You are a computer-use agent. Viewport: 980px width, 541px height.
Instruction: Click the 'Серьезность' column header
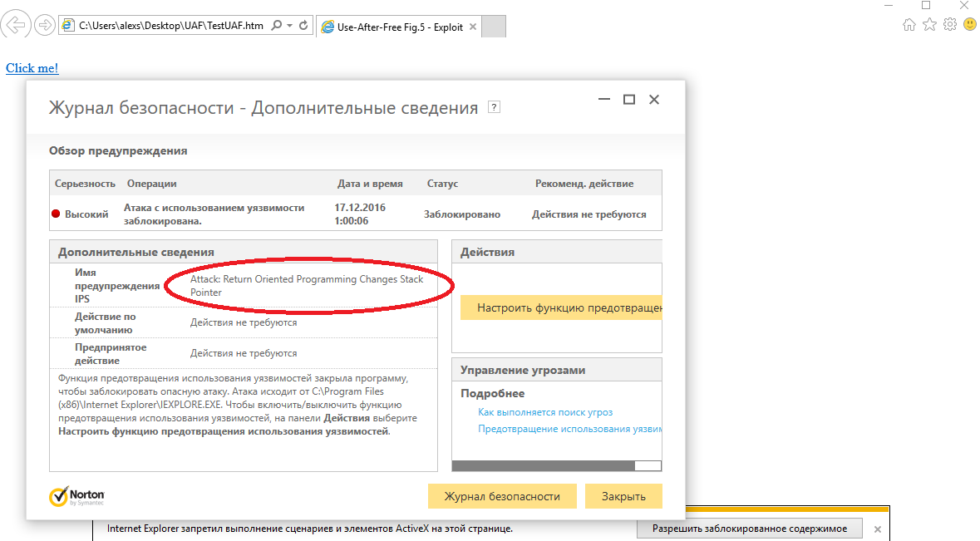85,184
